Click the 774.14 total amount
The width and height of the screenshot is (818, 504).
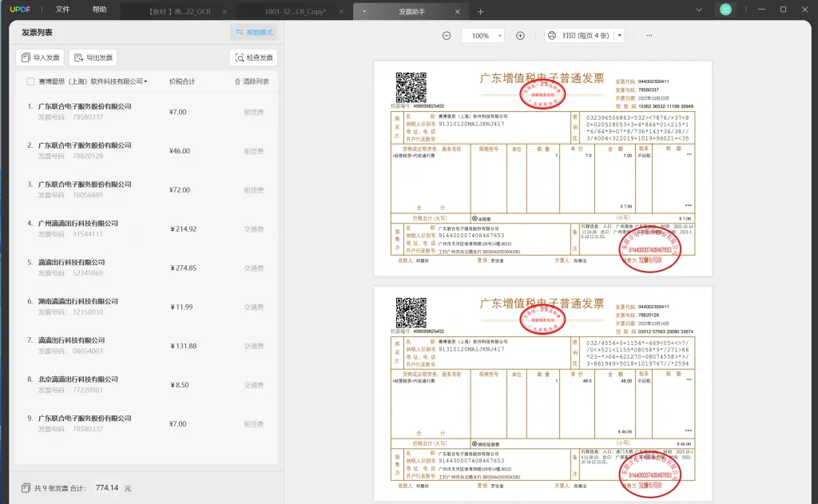107,488
